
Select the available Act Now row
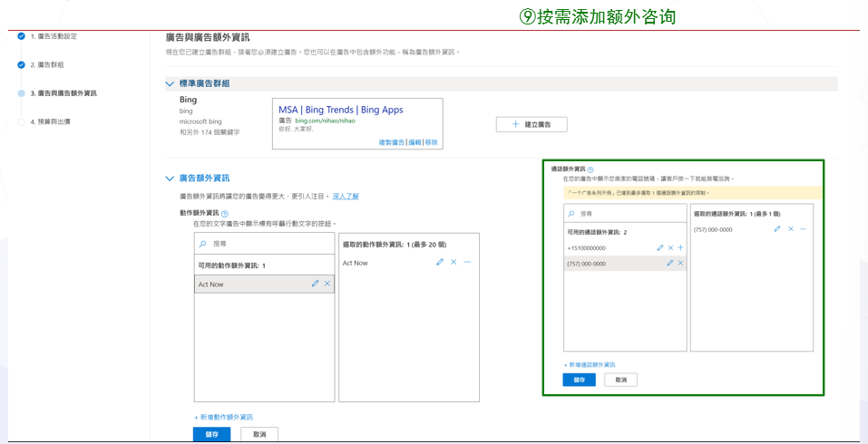click(264, 284)
